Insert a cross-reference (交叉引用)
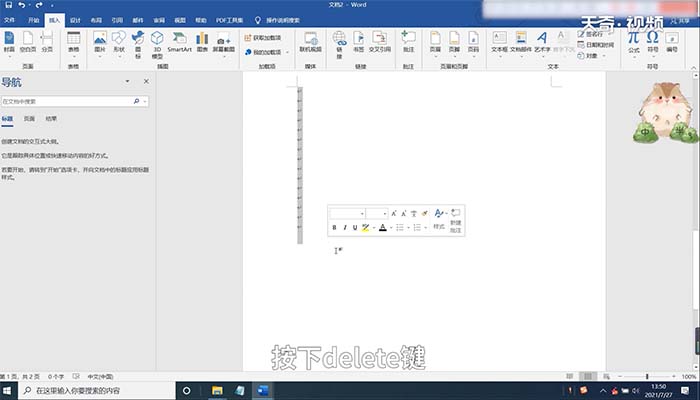 (380, 42)
